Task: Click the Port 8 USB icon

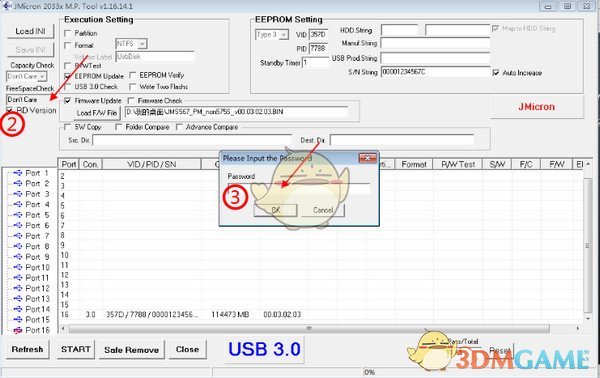Action: 18,246
